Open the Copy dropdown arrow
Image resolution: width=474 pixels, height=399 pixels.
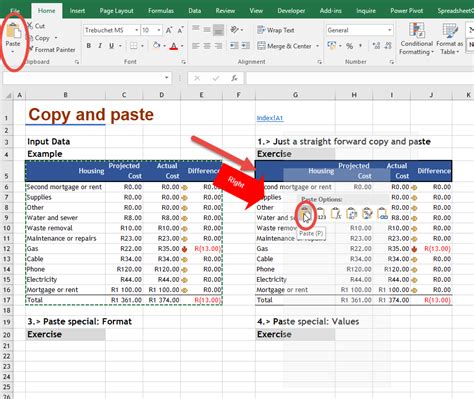pyautogui.click(x=56, y=38)
